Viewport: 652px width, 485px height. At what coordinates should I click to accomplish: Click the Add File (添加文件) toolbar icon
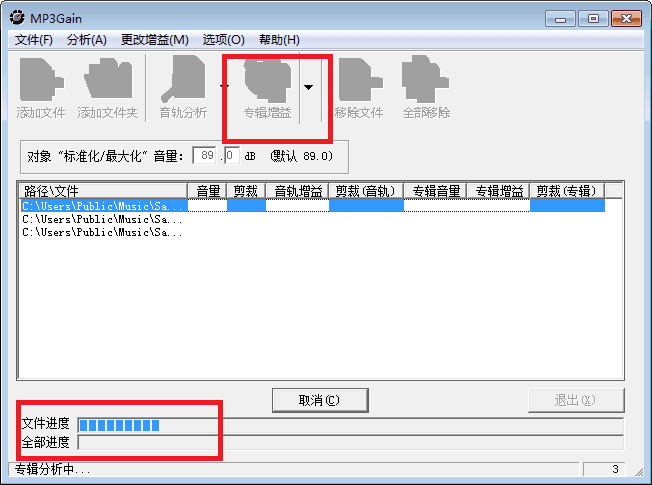pos(41,80)
